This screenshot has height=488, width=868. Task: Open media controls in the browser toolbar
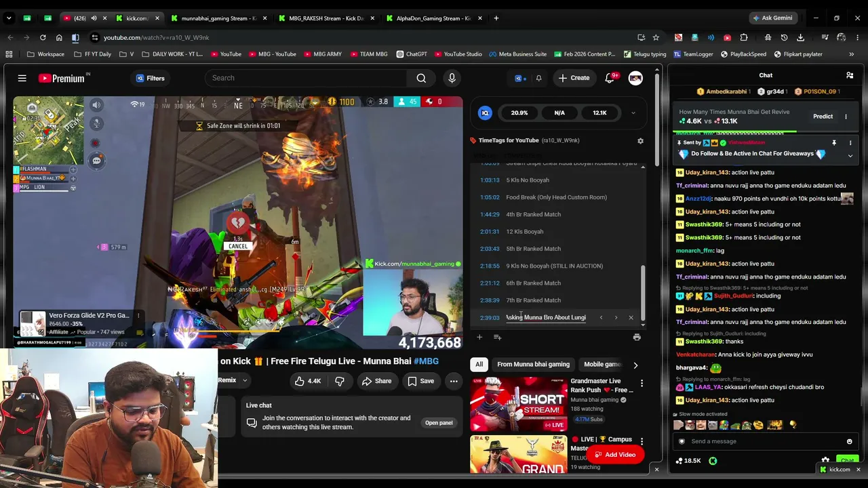tap(825, 37)
